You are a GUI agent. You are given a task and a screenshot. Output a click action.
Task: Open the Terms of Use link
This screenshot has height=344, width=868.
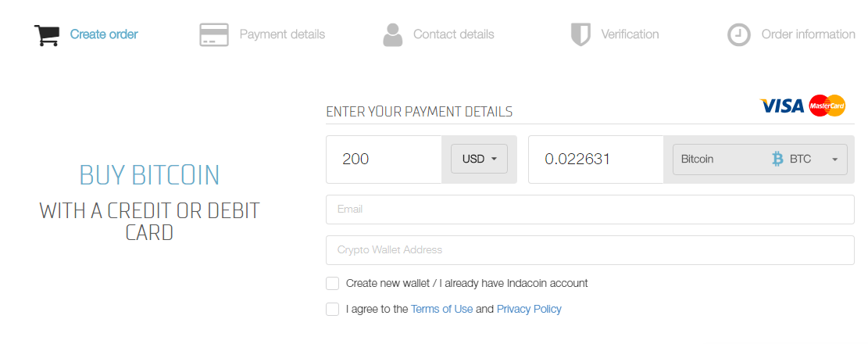(441, 309)
